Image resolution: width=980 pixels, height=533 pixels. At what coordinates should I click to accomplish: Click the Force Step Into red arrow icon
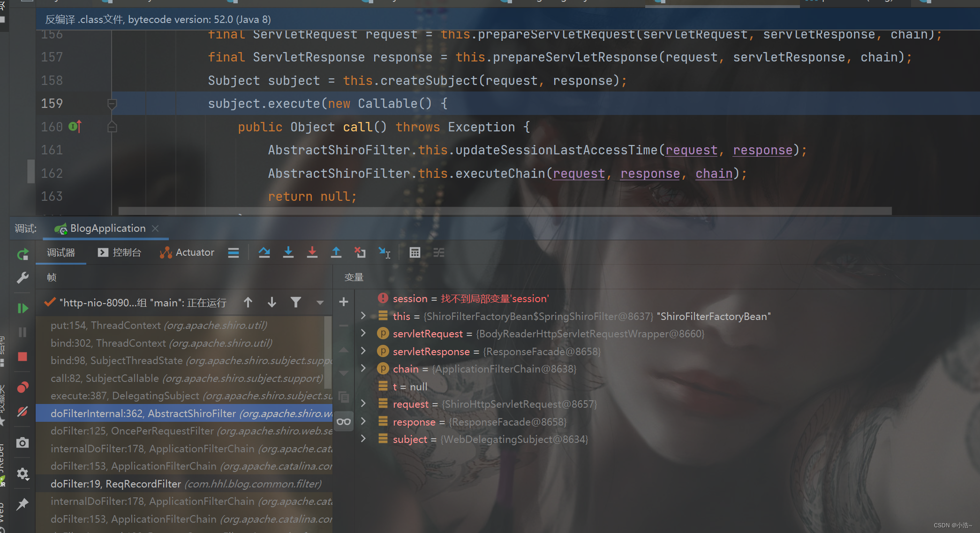point(312,252)
